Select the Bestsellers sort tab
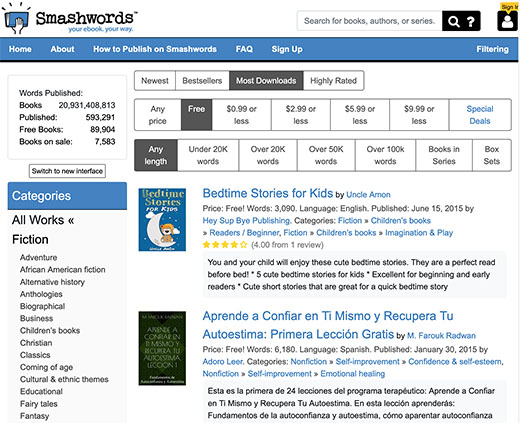The width and height of the screenshot is (520, 423). click(x=202, y=81)
